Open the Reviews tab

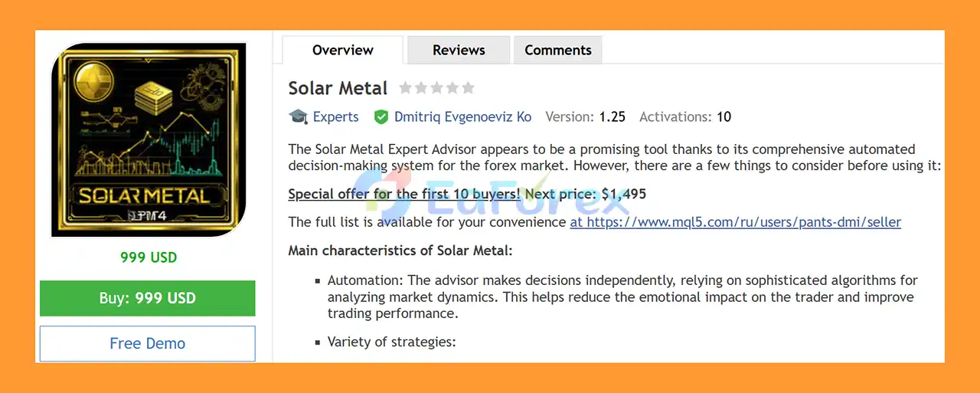[x=459, y=51]
